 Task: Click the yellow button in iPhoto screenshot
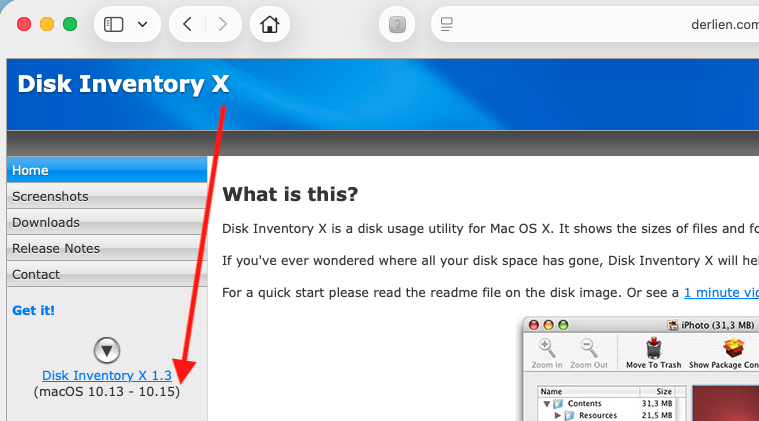548,325
